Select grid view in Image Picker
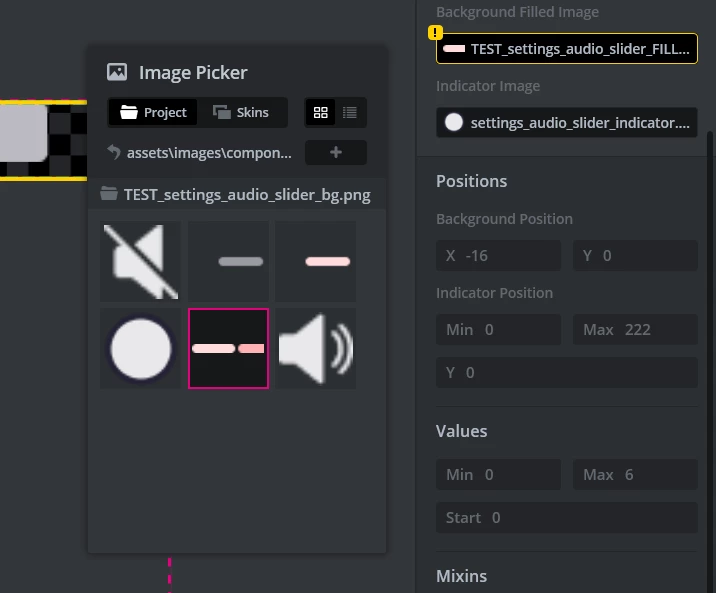 point(321,112)
